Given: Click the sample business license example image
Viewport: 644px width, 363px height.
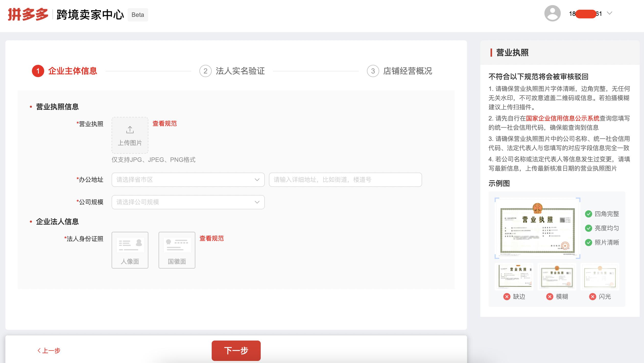Looking at the screenshot, I should point(538,228).
